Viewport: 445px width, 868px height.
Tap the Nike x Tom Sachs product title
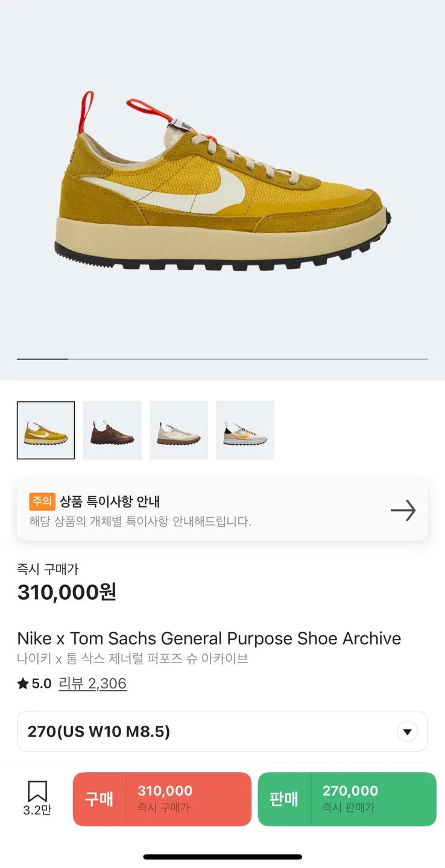209,638
